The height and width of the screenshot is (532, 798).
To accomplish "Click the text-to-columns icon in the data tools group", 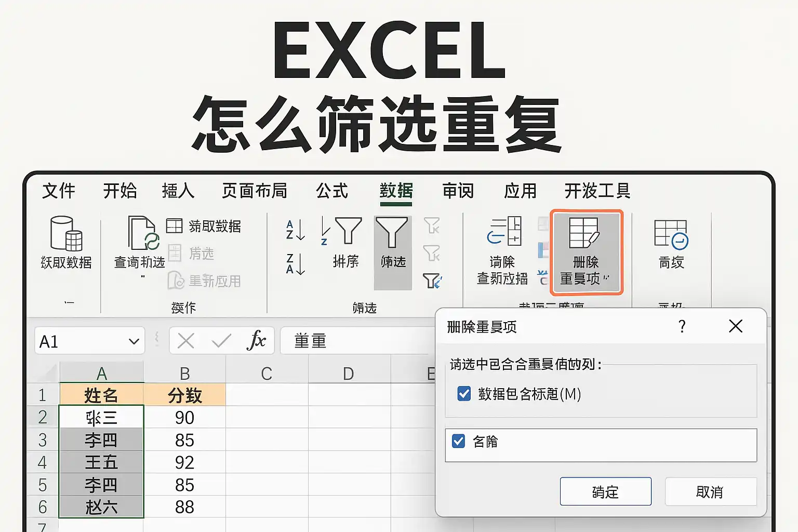I will (x=504, y=231).
